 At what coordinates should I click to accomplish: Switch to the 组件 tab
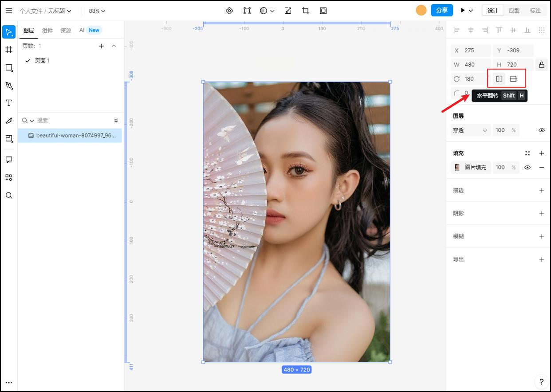(x=47, y=30)
